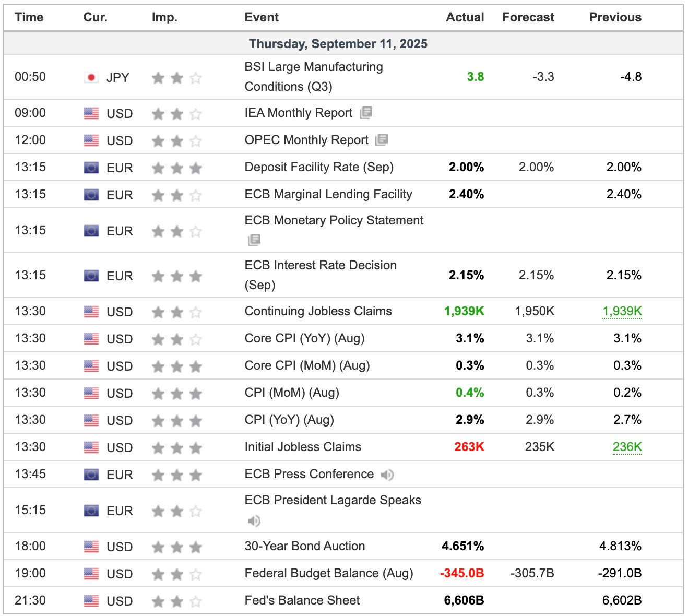Sort by the Time column header
The width and height of the screenshot is (688, 616).
pyautogui.click(x=29, y=17)
